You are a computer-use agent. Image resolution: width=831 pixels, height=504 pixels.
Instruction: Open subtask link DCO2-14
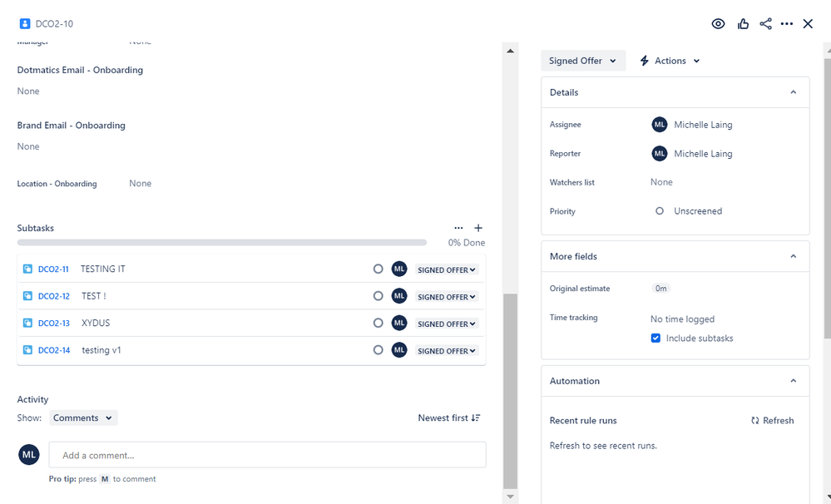[54, 350]
